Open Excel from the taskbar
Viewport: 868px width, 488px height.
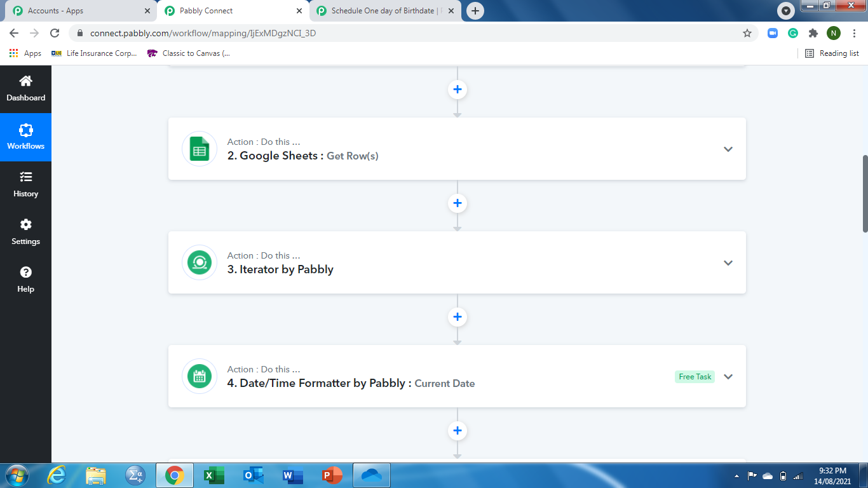(x=214, y=475)
